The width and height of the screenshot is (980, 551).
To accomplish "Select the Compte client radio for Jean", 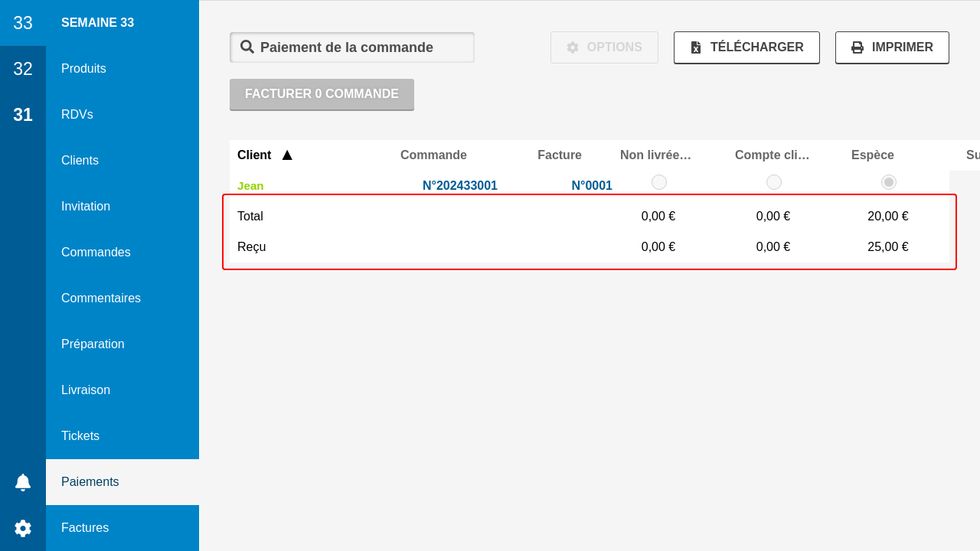I will [774, 182].
